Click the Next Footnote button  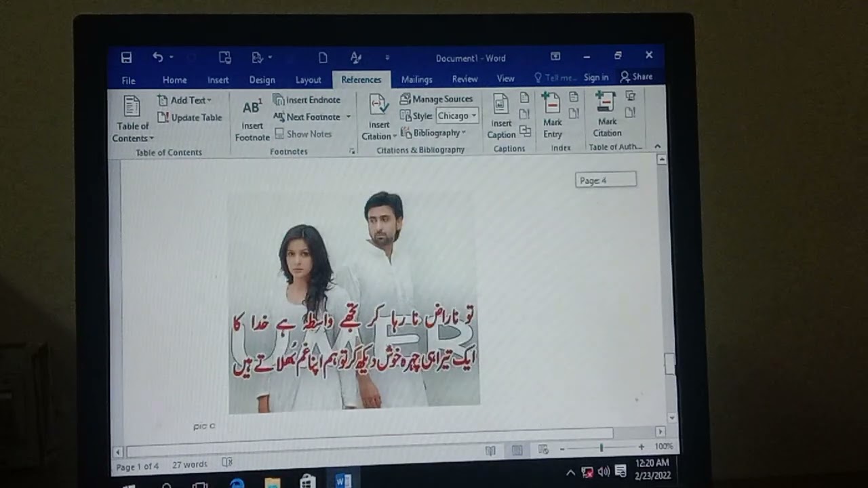click(x=307, y=117)
